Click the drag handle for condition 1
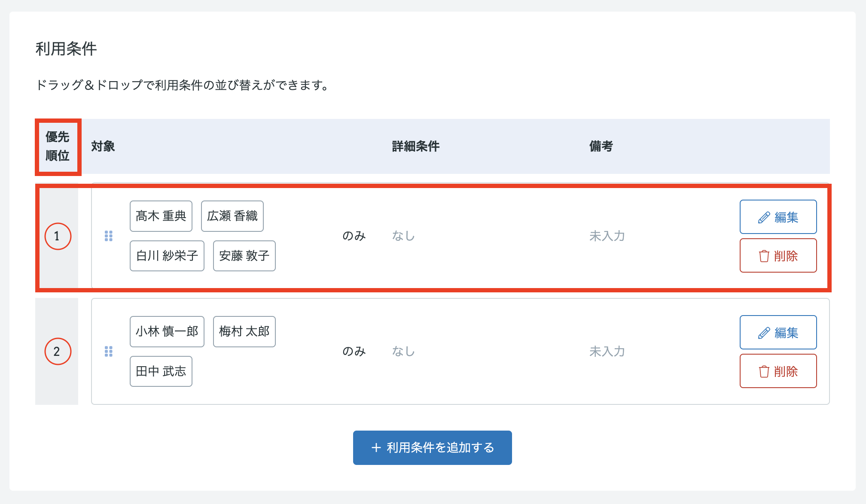866x504 pixels. [109, 236]
